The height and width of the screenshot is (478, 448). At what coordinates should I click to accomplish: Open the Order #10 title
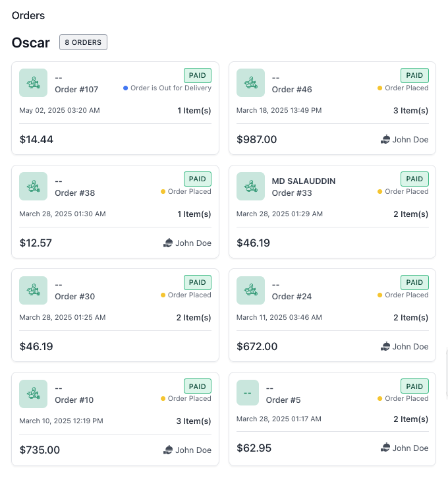[x=74, y=400]
